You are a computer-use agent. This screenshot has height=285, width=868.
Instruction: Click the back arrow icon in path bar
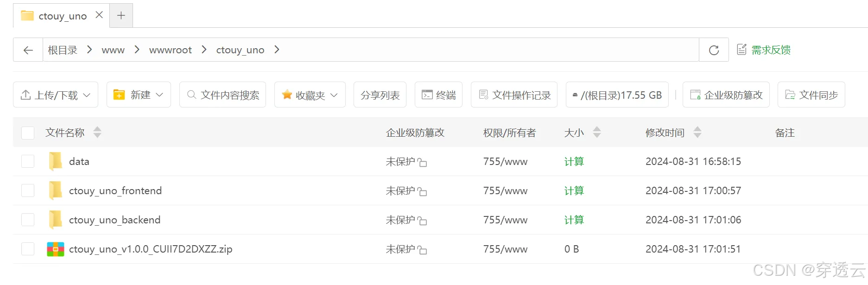click(28, 50)
